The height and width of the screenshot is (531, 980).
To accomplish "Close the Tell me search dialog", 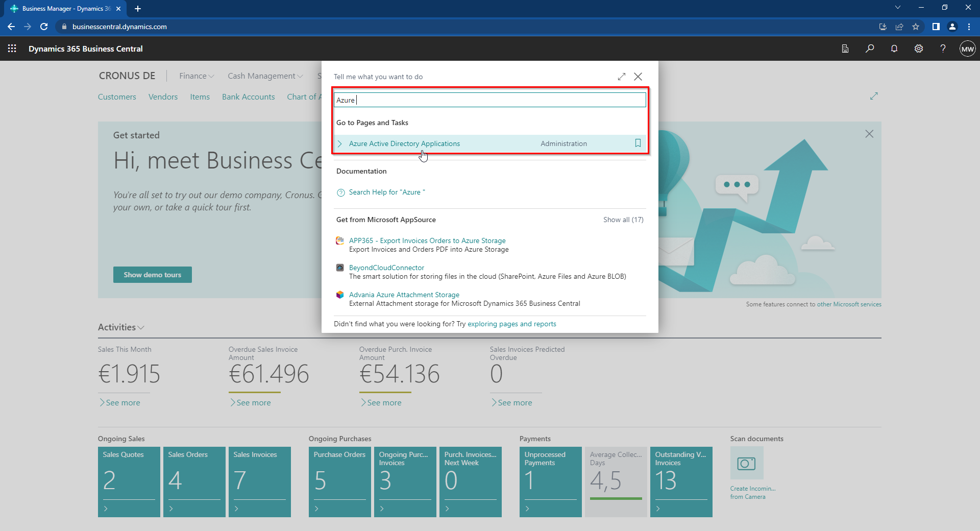I will pos(638,77).
